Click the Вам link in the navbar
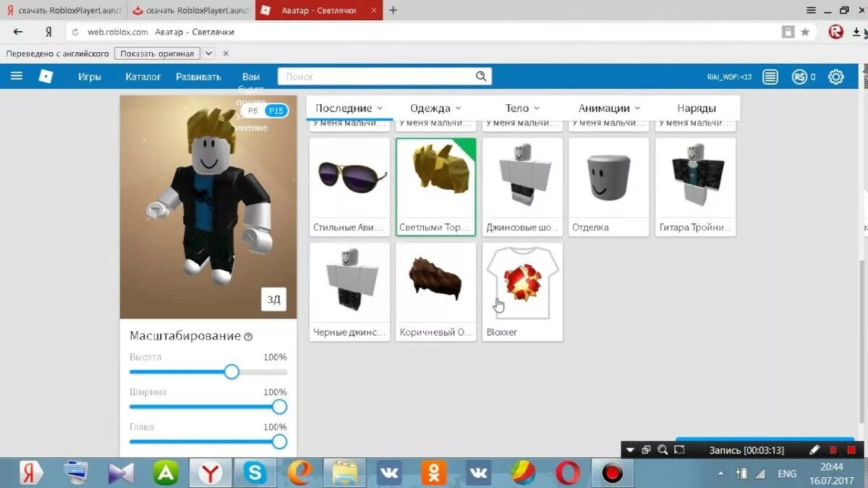 pyautogui.click(x=250, y=77)
